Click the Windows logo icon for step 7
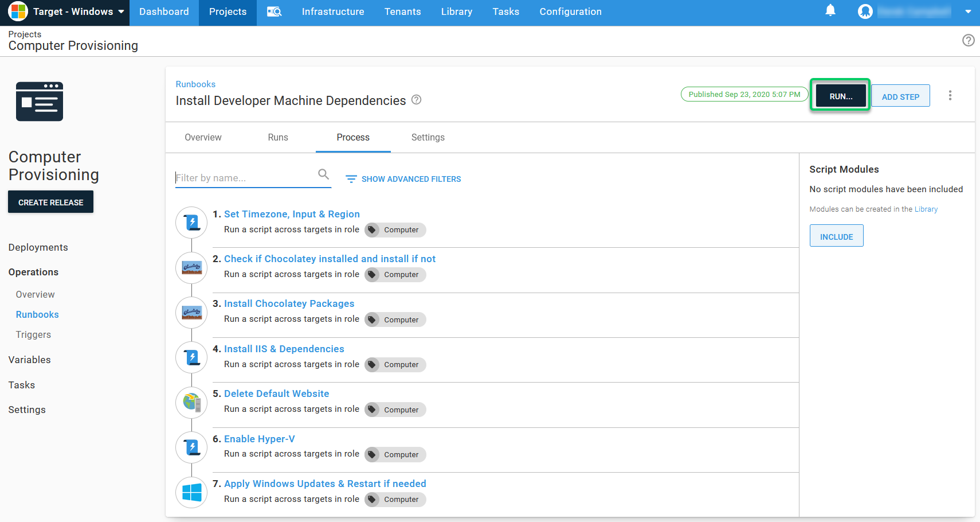This screenshot has width=980, height=522. pos(191,492)
